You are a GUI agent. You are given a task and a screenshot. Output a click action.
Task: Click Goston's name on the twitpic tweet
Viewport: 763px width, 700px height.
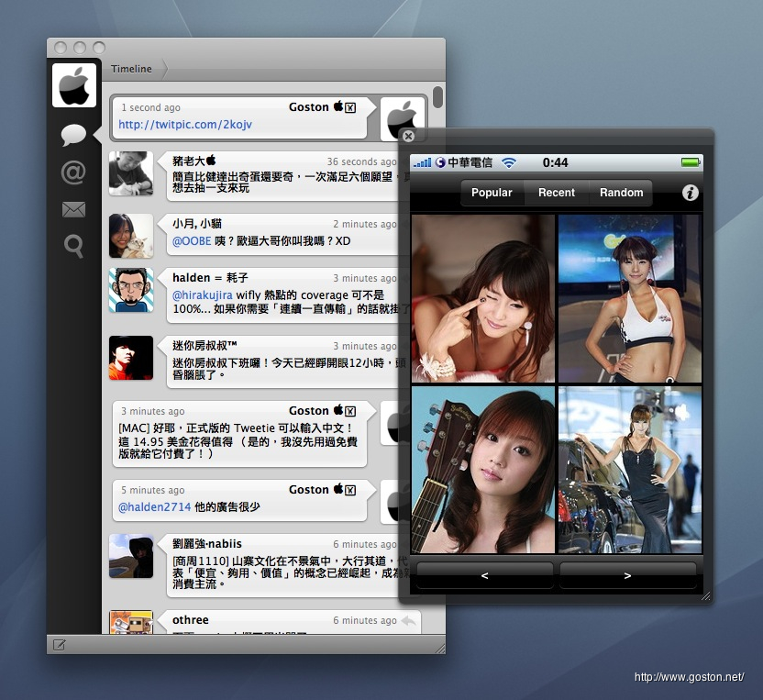[x=309, y=107]
